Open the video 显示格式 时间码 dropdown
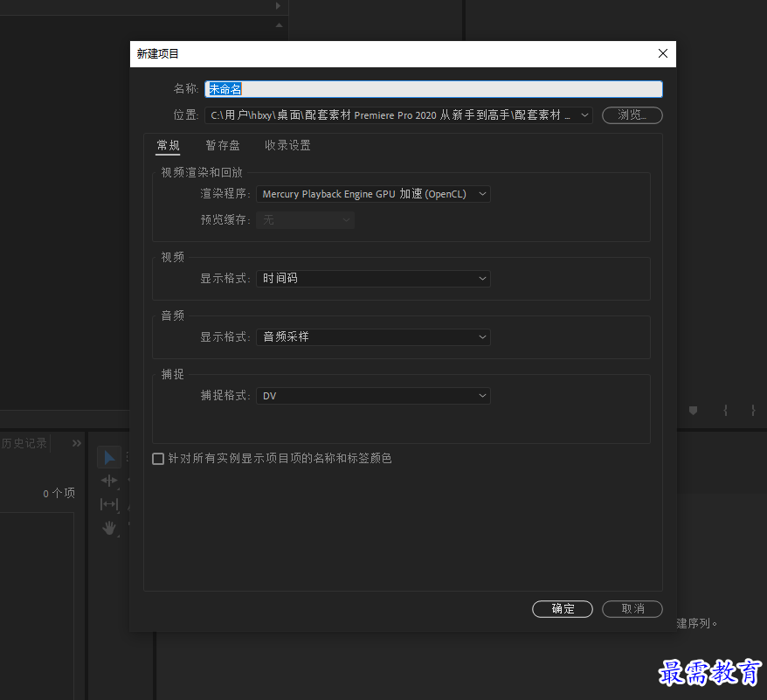 (373, 279)
